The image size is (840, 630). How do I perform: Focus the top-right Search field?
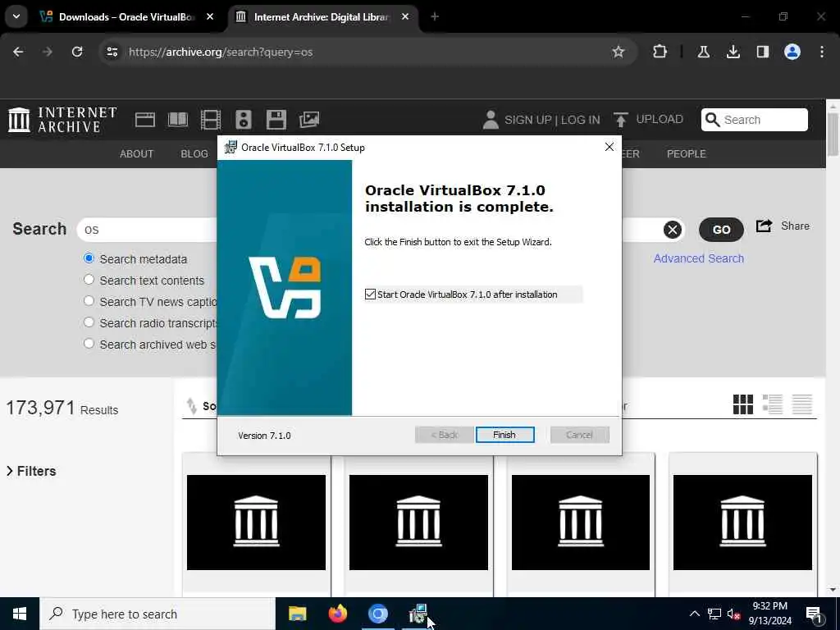tap(755, 120)
